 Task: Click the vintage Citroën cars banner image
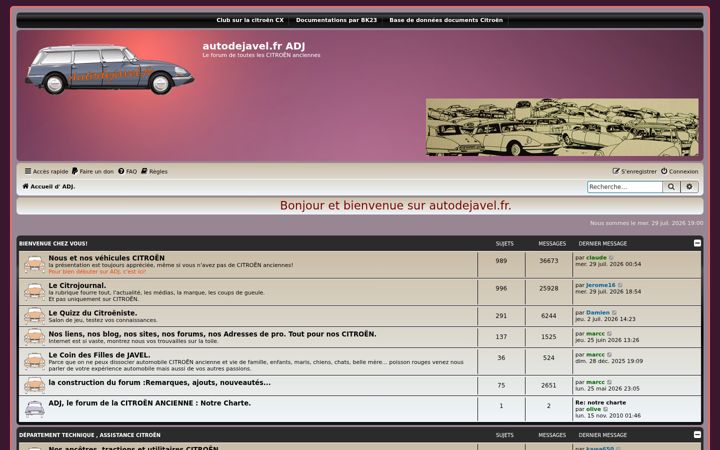[x=562, y=127]
